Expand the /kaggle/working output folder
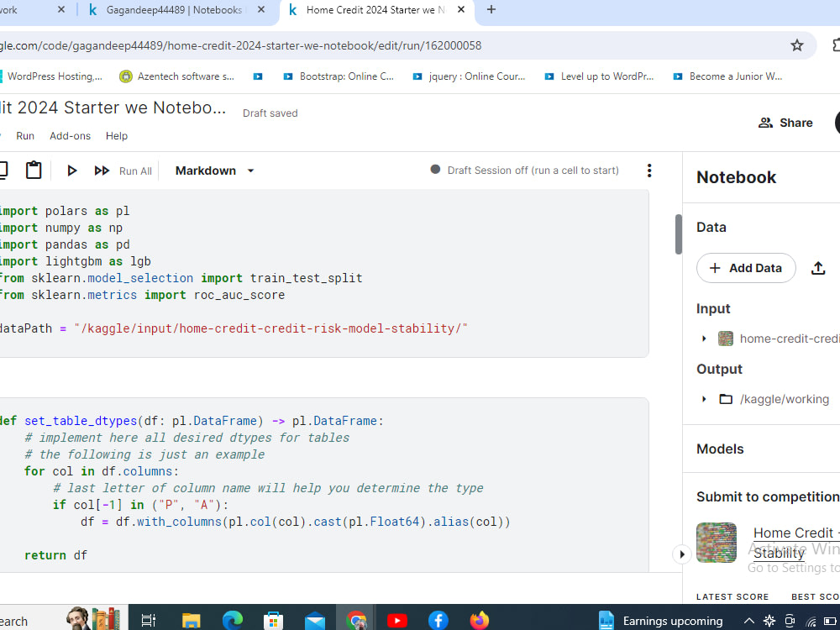 pos(705,399)
